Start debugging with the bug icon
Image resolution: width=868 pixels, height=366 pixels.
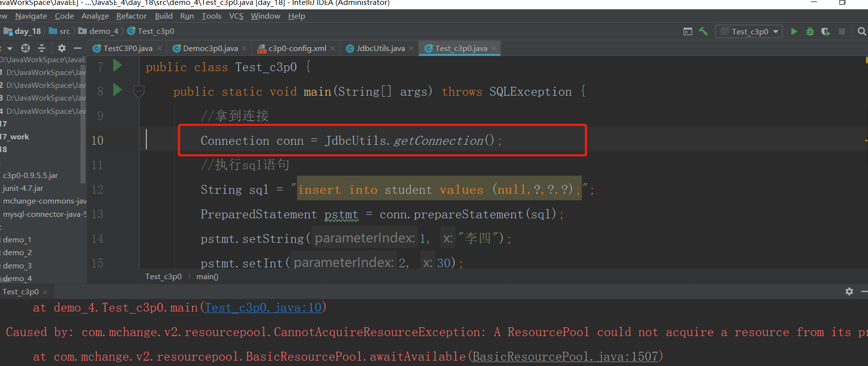pos(810,31)
